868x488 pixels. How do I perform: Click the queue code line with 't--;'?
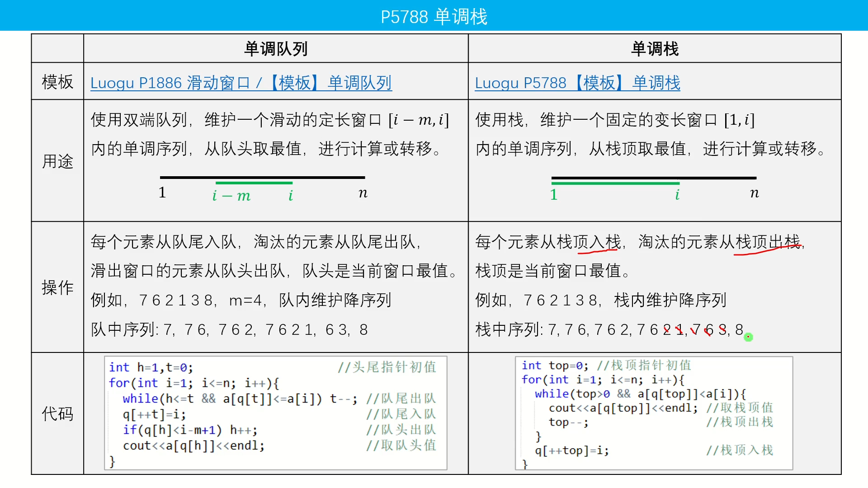[x=240, y=399]
